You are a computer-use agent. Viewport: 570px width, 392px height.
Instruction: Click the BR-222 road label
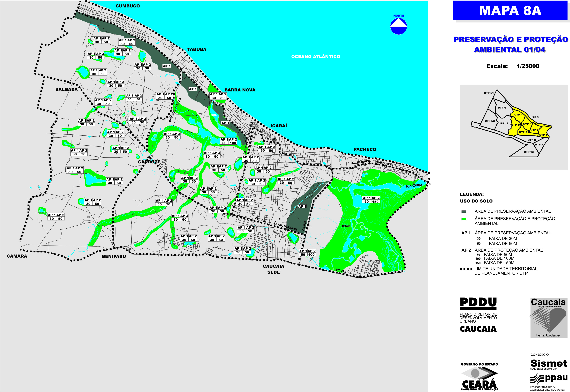[x=341, y=271]
